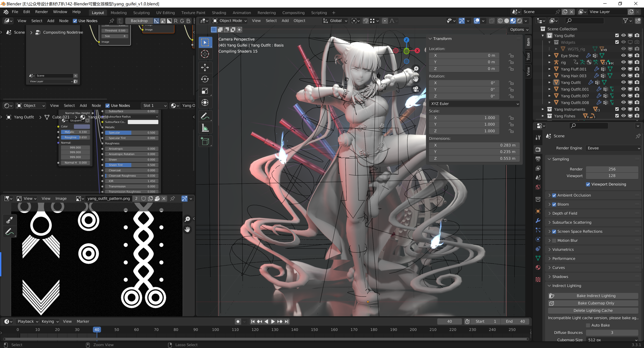644x348 pixels.
Task: Toggle Use Nodes in shader editor header
Action: click(107, 106)
